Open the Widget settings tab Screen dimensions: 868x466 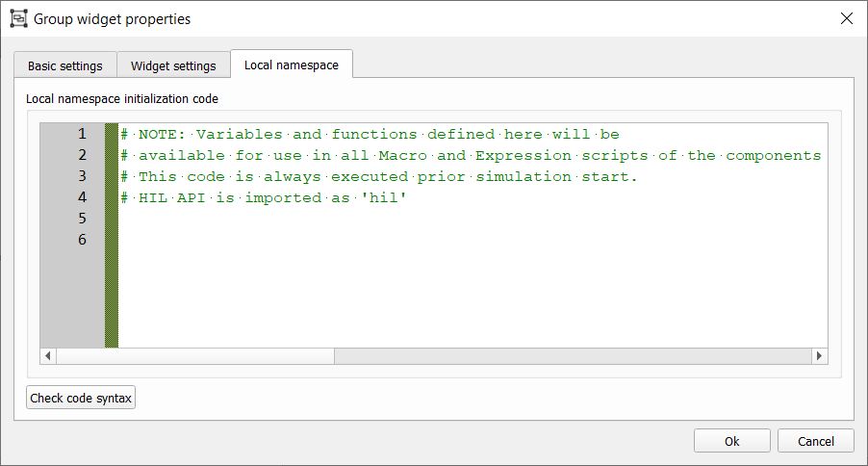click(x=173, y=65)
